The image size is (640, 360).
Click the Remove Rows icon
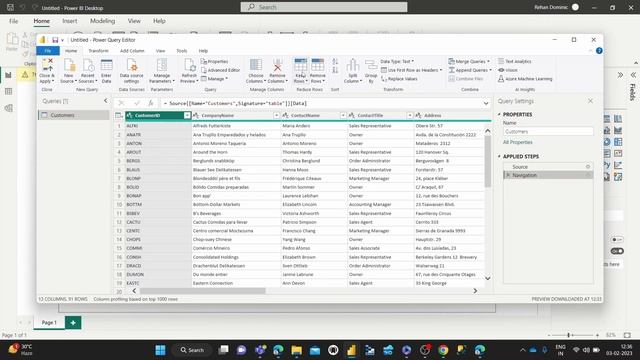tap(318, 65)
